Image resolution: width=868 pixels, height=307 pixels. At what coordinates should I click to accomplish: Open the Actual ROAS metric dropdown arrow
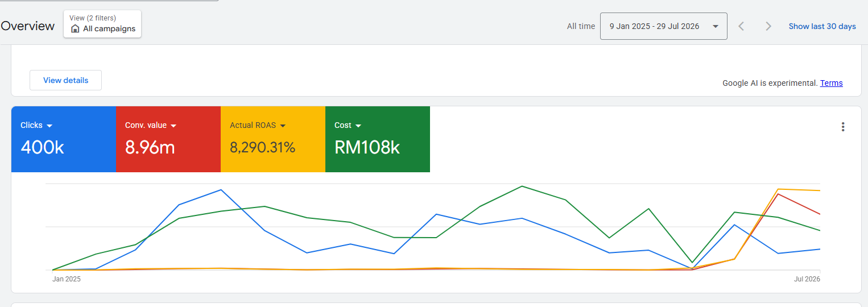[x=283, y=126]
